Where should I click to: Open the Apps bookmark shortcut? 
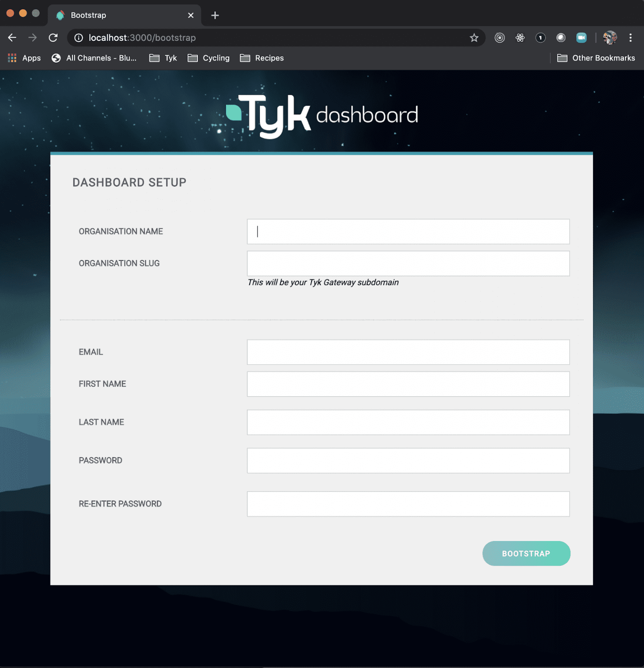point(24,58)
